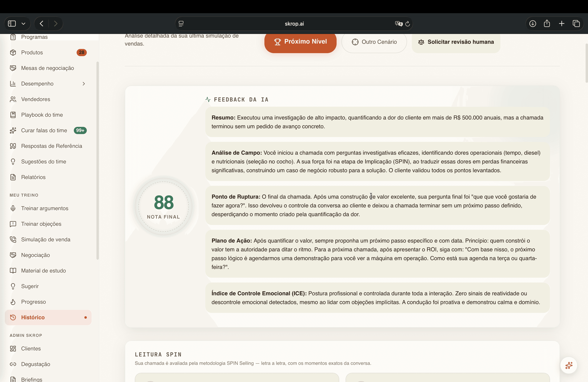Click the Sugerir lightbulb icon

(x=13, y=286)
